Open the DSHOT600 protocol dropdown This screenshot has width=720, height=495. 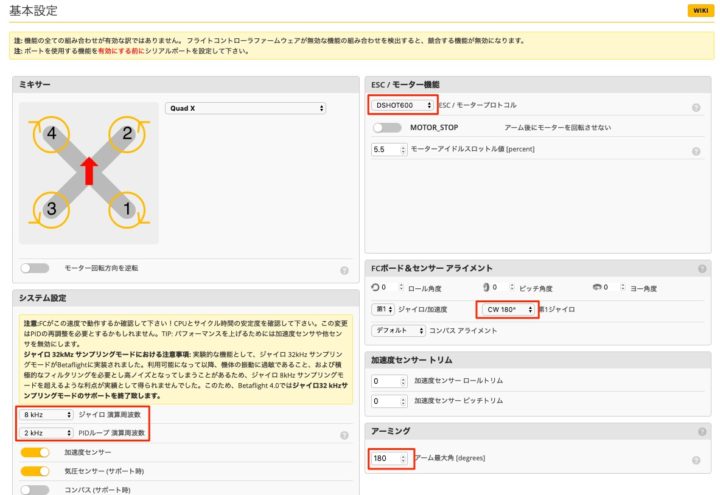coord(402,104)
